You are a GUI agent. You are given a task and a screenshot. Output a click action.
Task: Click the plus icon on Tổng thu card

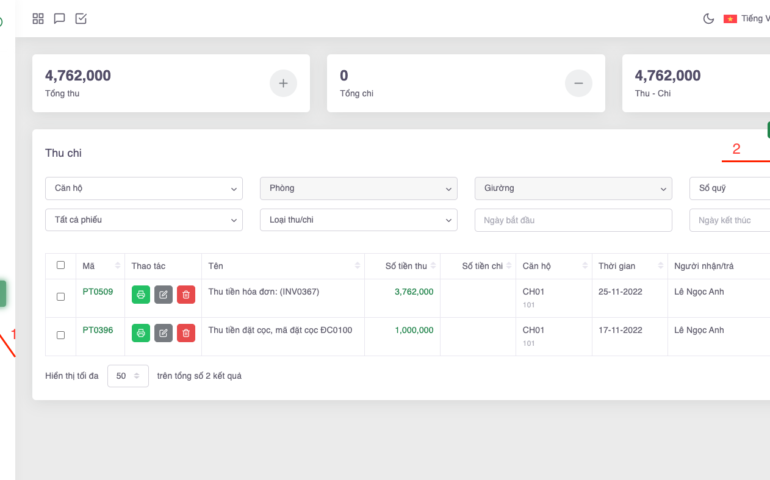283,83
